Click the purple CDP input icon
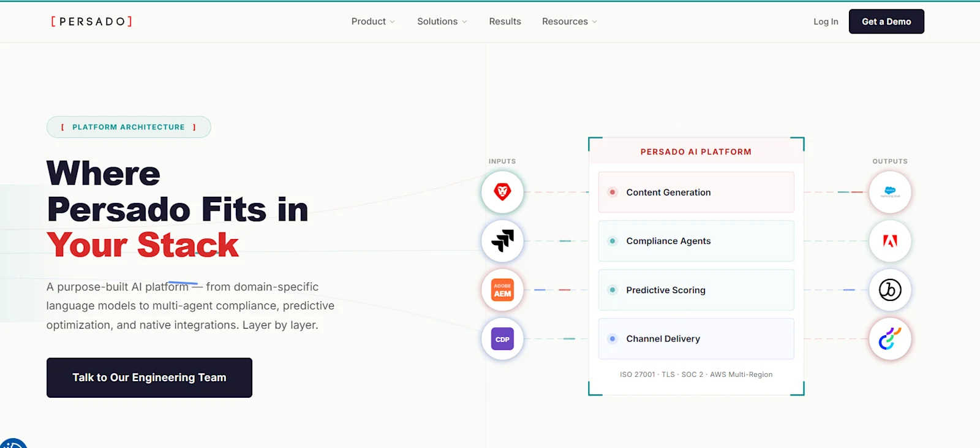980x448 pixels. click(x=502, y=339)
